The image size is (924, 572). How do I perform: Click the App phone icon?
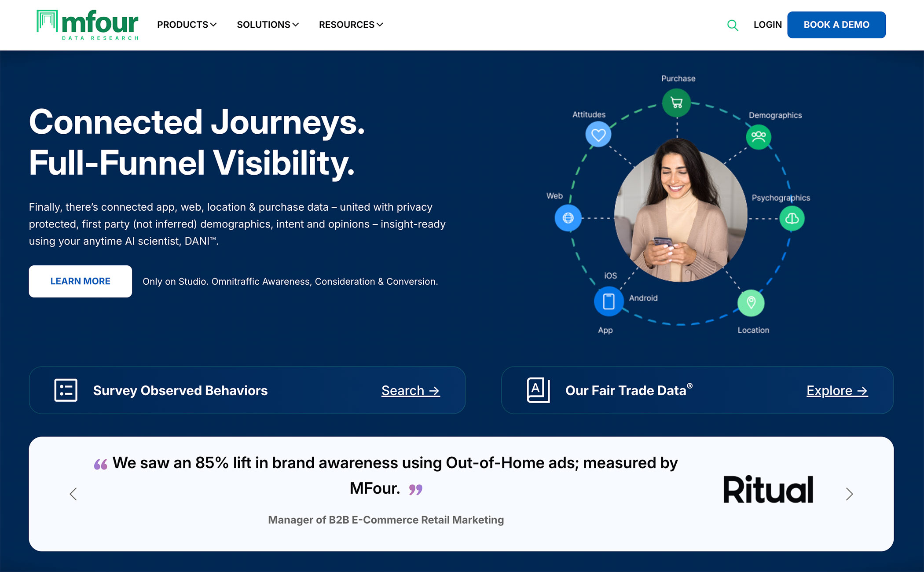click(609, 301)
